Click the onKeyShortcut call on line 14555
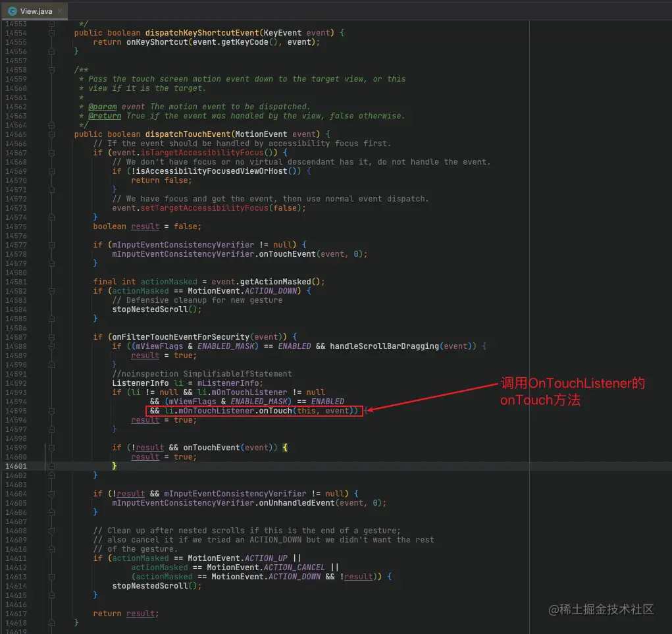This screenshot has height=634, width=672. click(x=157, y=42)
